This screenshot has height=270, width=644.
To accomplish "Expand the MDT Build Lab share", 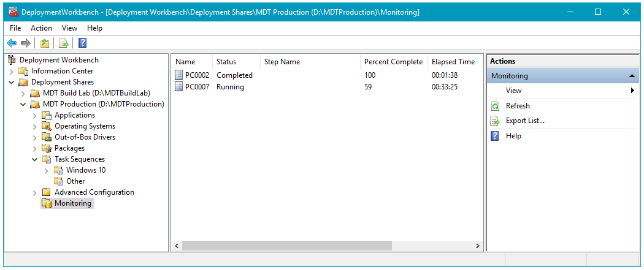I will [x=23, y=93].
